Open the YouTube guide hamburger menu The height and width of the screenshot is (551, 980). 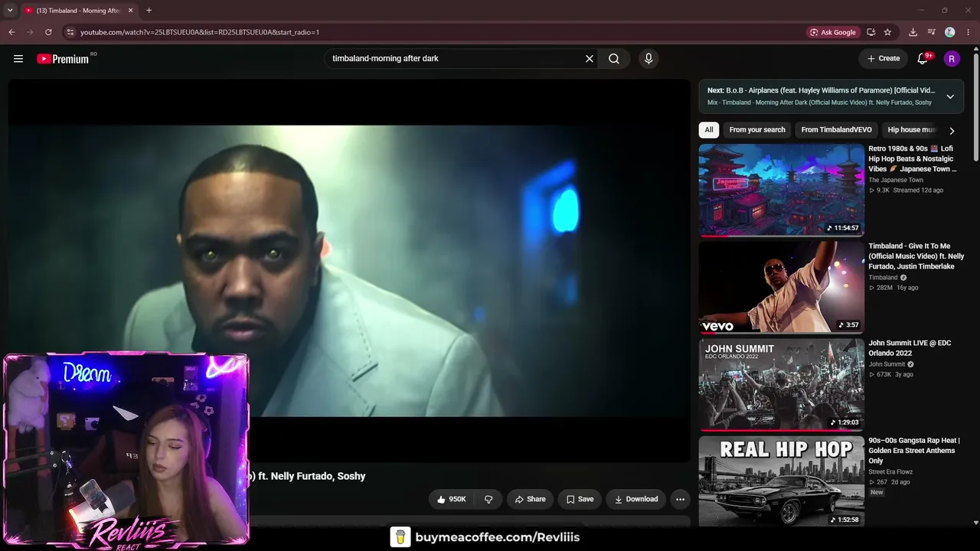tap(18, 58)
